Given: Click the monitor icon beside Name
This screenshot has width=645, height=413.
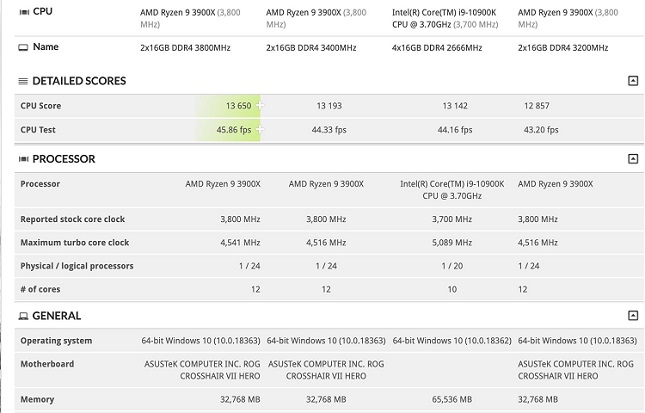Looking at the screenshot, I should 23,47.
